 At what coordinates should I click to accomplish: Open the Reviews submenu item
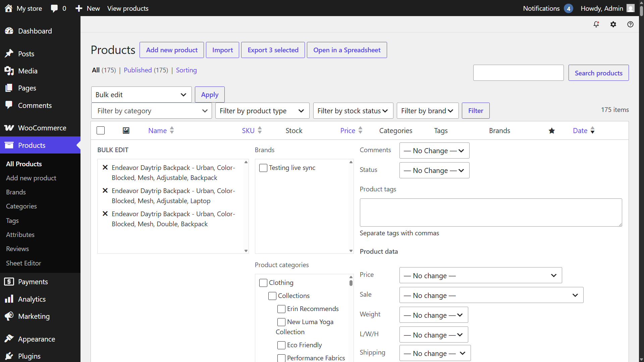(x=17, y=249)
